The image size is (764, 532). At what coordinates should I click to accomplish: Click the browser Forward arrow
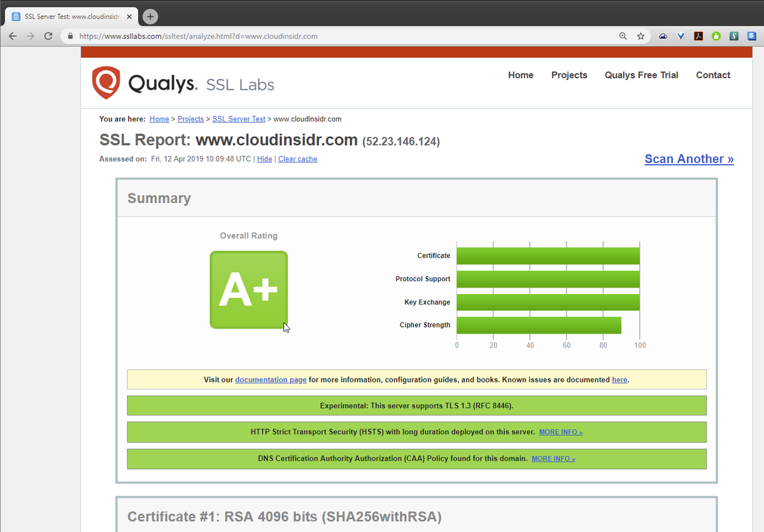31,36
